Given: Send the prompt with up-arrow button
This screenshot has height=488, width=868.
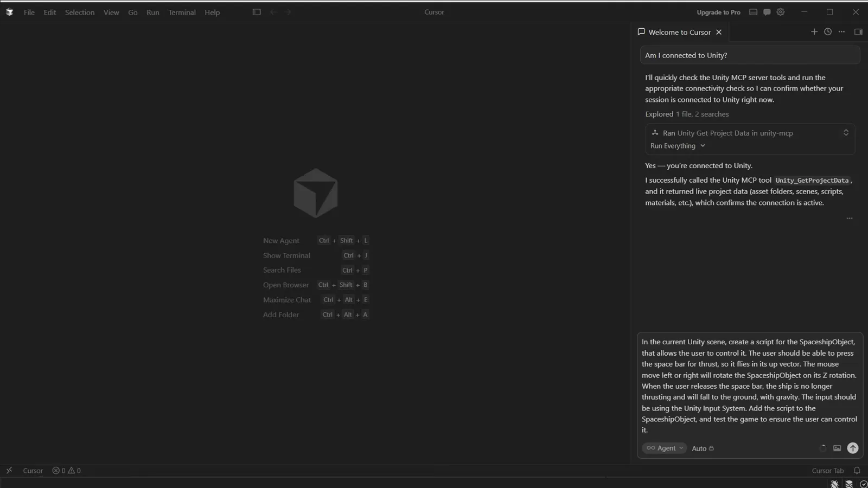Looking at the screenshot, I should click(853, 448).
